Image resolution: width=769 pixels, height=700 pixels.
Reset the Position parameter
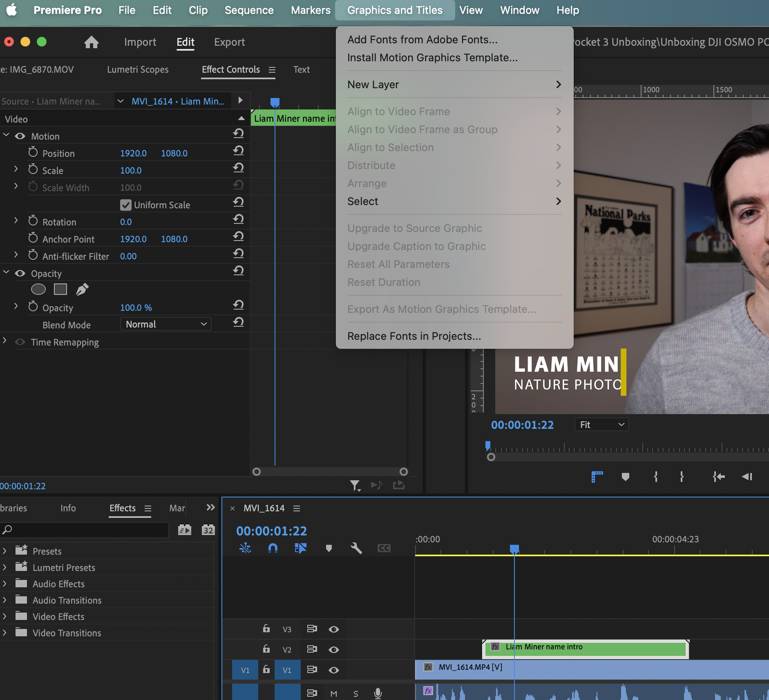pyautogui.click(x=238, y=151)
